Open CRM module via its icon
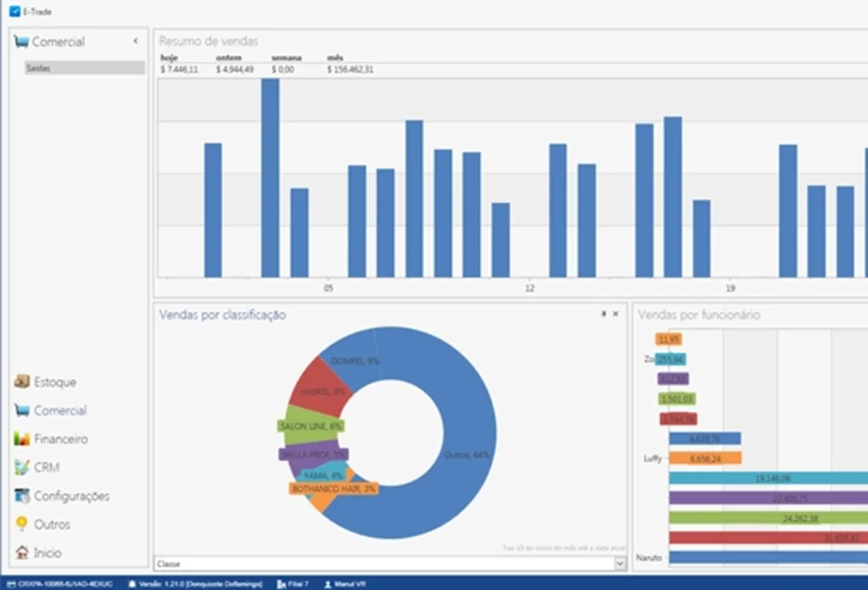This screenshot has width=868, height=590. tap(22, 468)
